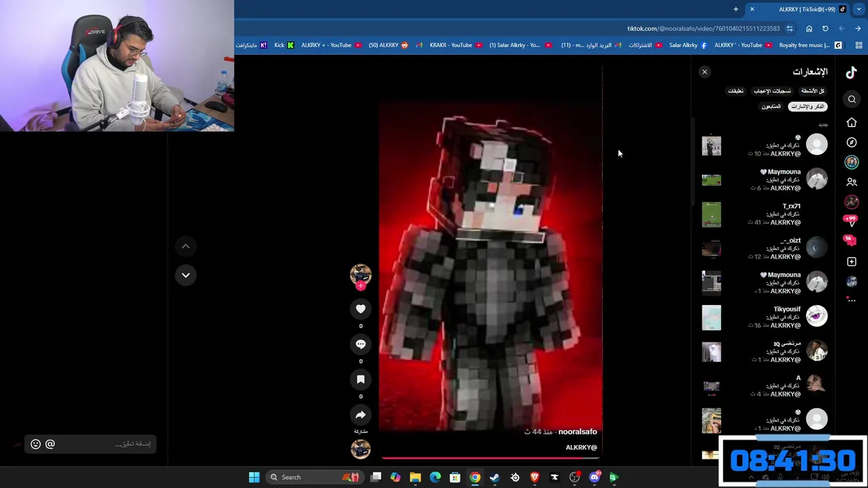The width and height of the screenshot is (868, 488).
Task: Click the taskbar Search box
Action: [314, 477]
